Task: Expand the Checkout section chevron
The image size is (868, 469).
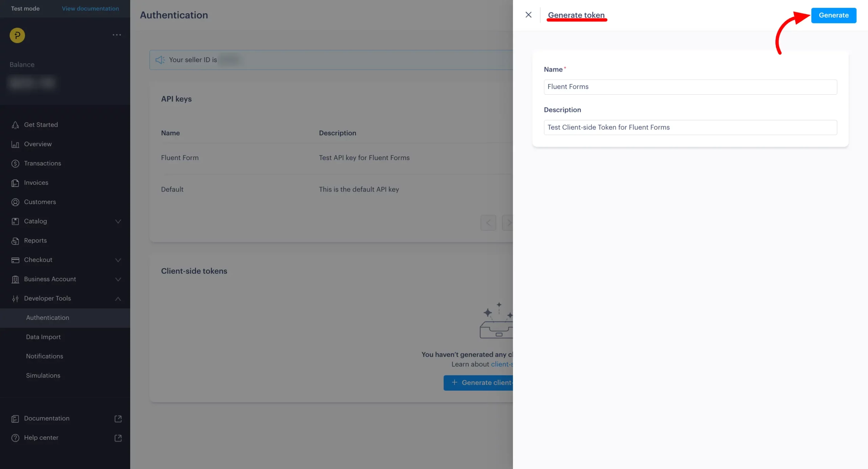Action: [118, 260]
